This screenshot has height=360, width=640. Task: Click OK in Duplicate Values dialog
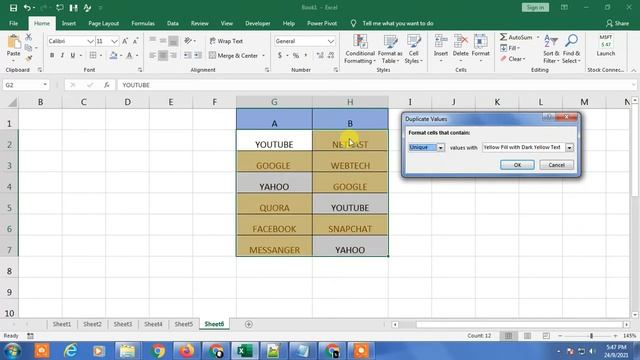517,165
